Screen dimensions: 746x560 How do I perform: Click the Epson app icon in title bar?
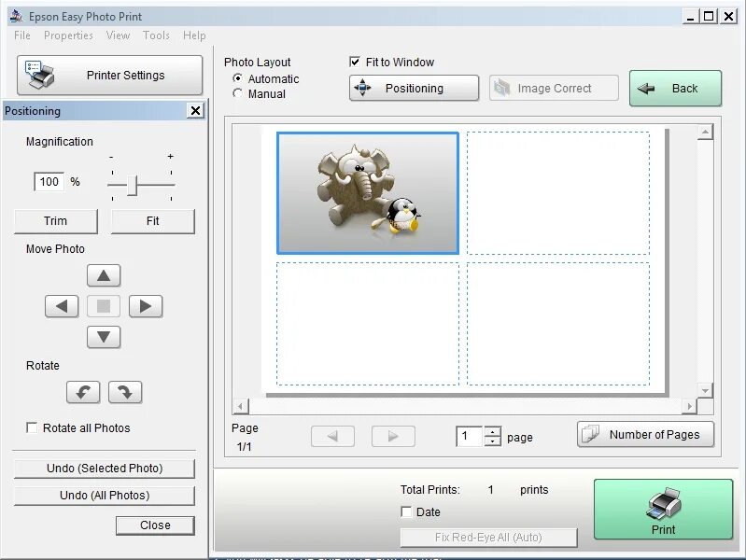tap(16, 16)
